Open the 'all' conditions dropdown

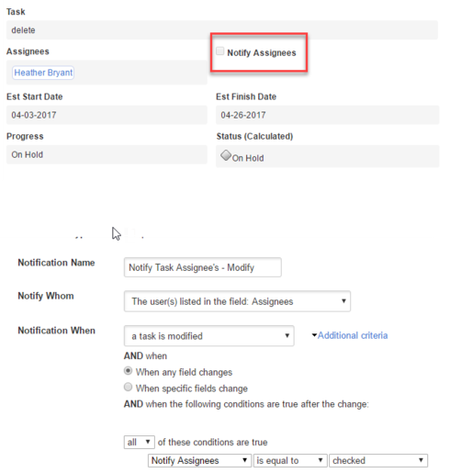(139, 442)
